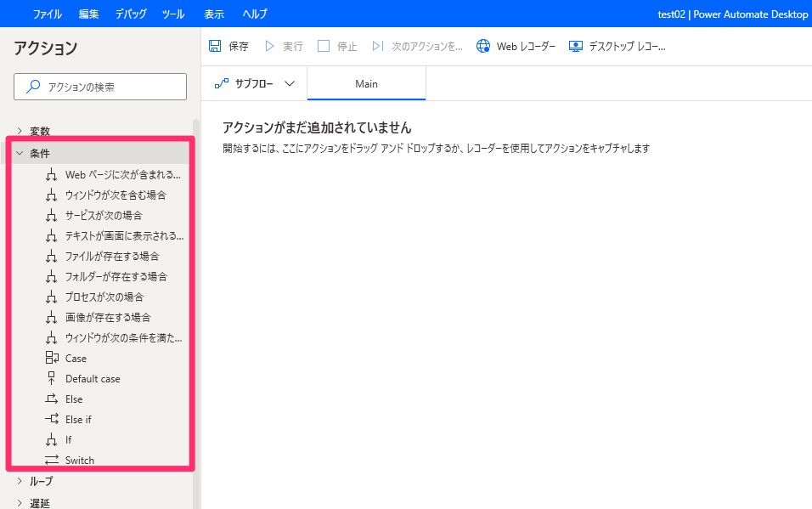Expand the 遅延 category chevron
This screenshot has width=812, height=509.
point(20,503)
